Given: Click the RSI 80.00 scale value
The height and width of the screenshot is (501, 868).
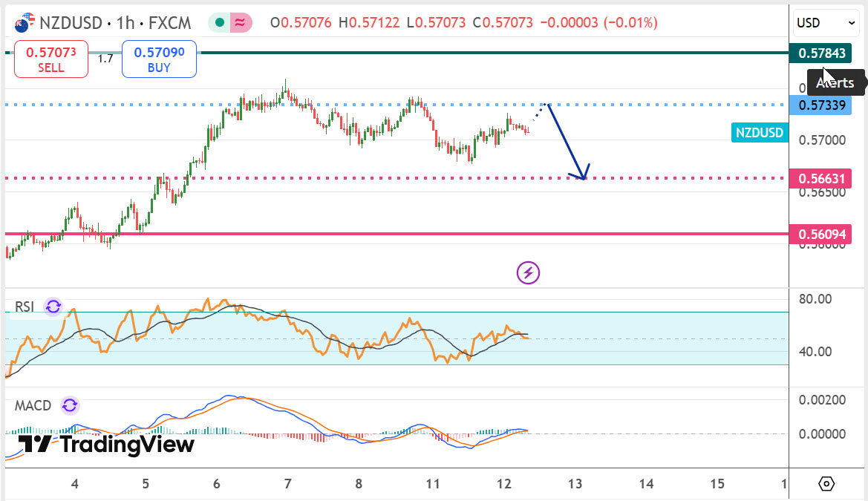Looking at the screenshot, I should (815, 300).
